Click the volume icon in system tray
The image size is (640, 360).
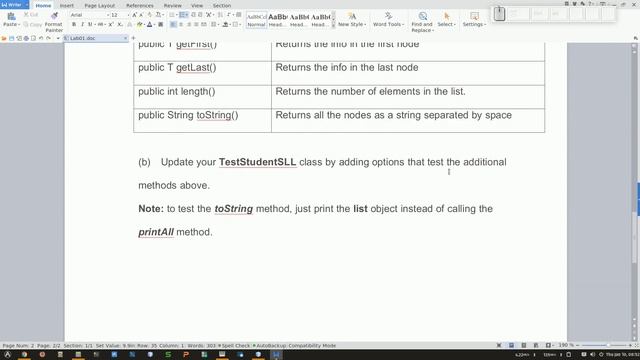(x=592, y=355)
